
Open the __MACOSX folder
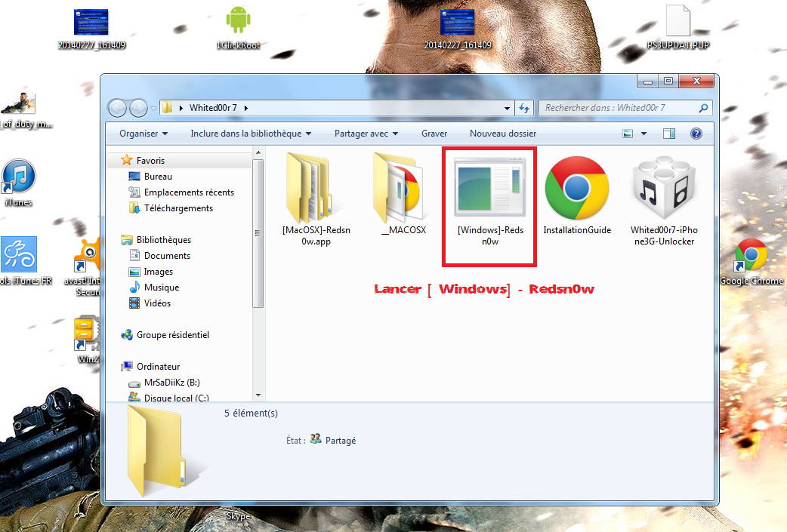(x=403, y=193)
